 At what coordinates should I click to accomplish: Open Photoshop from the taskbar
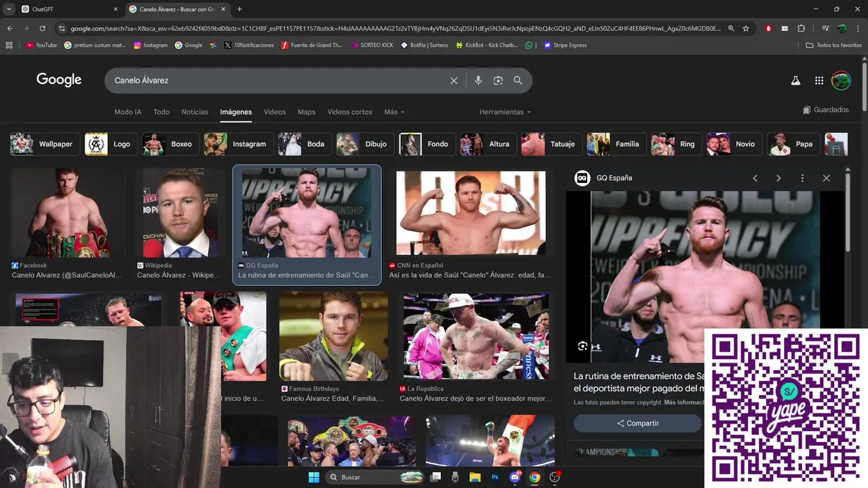pos(495,477)
